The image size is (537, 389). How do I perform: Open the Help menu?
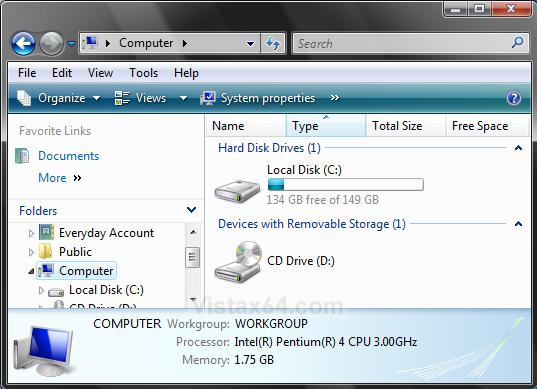coord(186,73)
